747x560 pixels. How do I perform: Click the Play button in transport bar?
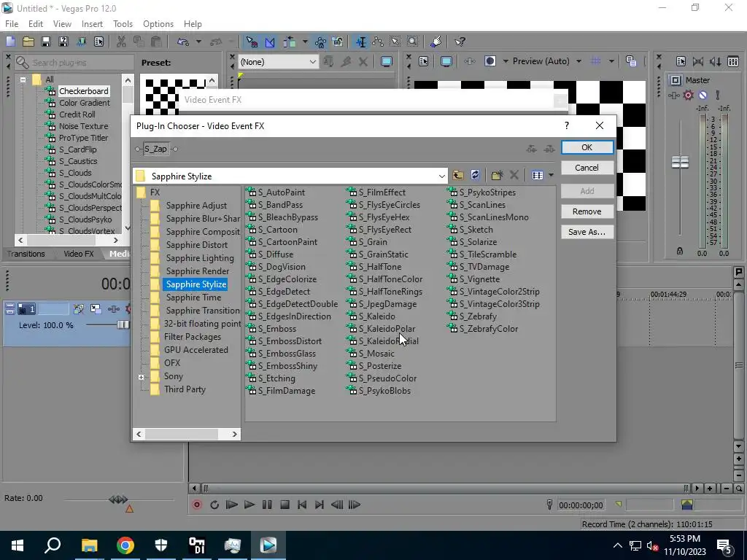pos(249,505)
